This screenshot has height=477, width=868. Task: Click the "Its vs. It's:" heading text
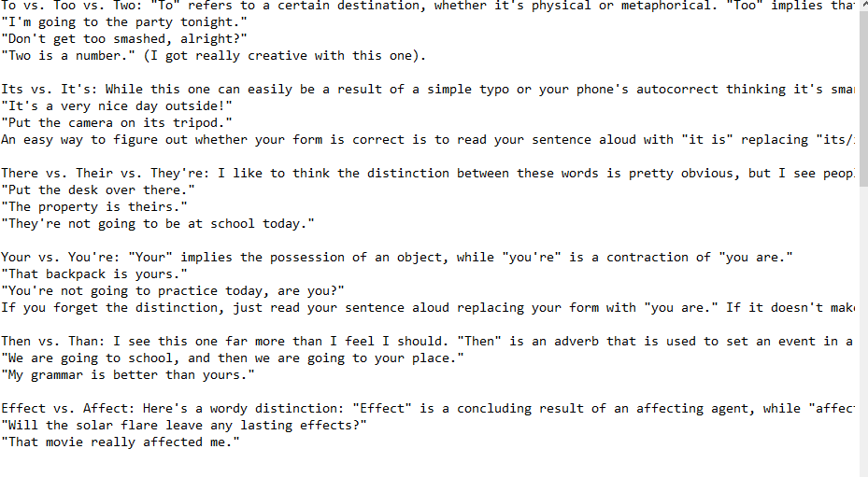(50, 89)
